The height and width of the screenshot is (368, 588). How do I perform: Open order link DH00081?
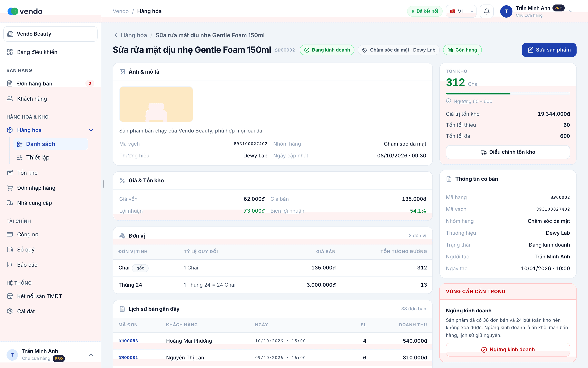click(128, 358)
